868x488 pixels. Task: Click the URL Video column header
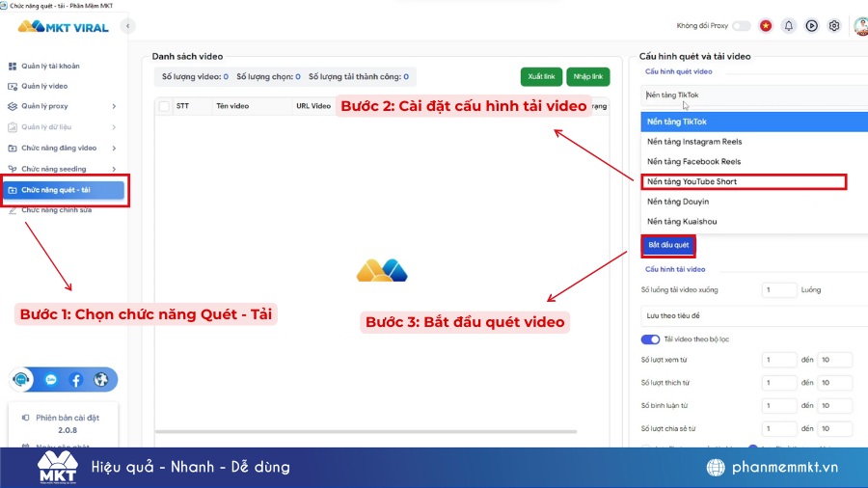pos(313,106)
